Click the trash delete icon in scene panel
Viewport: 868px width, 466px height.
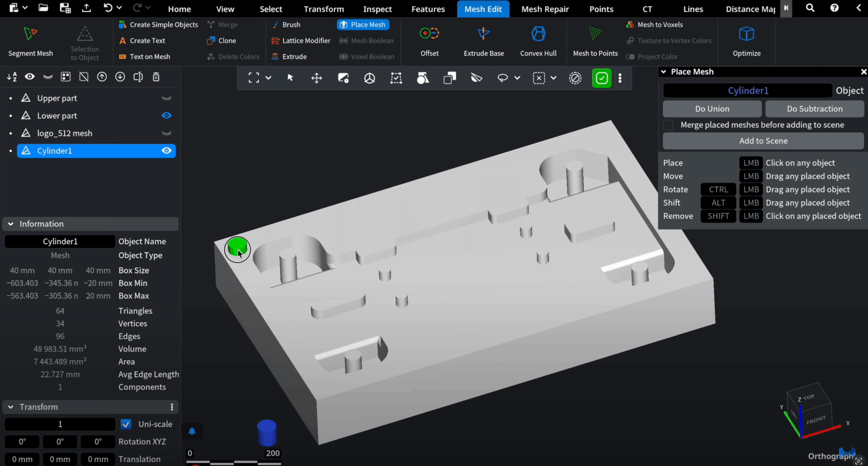click(x=156, y=77)
